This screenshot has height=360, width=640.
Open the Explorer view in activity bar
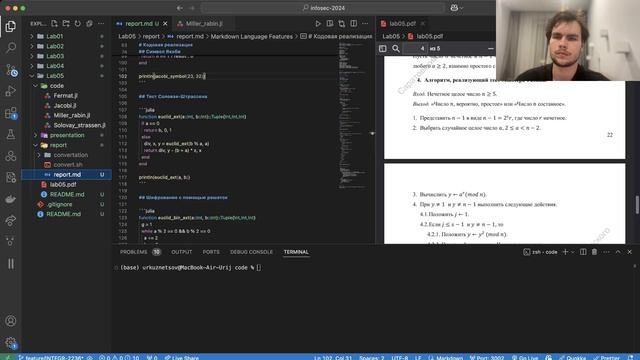coord(11,27)
